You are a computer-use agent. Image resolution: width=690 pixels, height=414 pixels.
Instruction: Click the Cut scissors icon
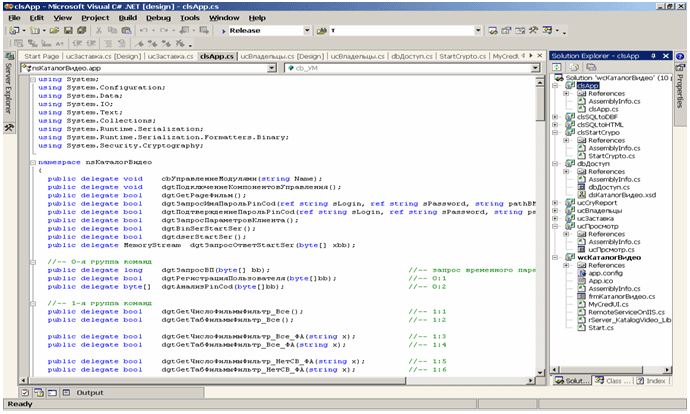pos(99,30)
